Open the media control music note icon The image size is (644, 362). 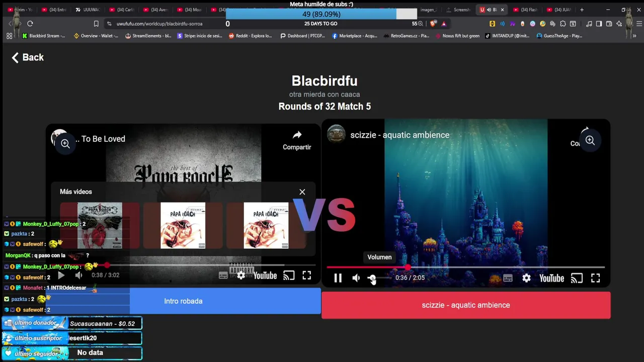(x=589, y=24)
